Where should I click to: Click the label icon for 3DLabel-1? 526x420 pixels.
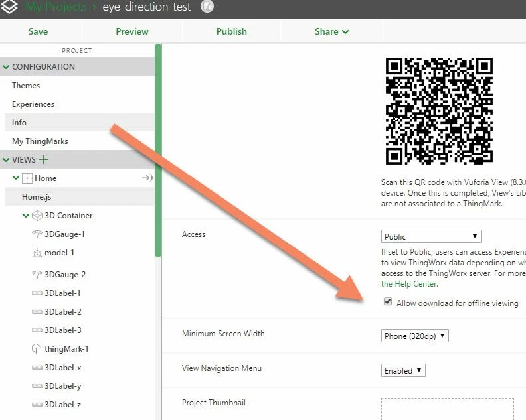pos(37,293)
